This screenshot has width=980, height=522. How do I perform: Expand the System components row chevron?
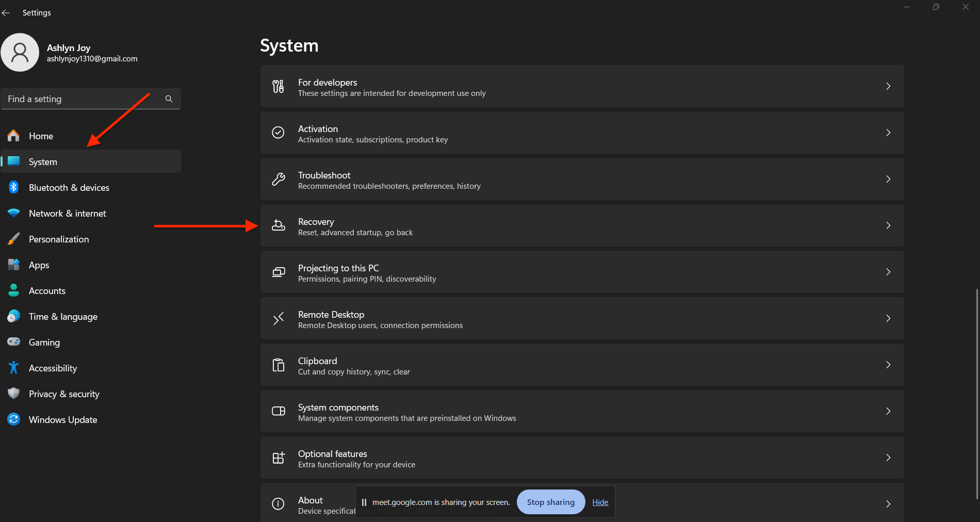(x=888, y=411)
